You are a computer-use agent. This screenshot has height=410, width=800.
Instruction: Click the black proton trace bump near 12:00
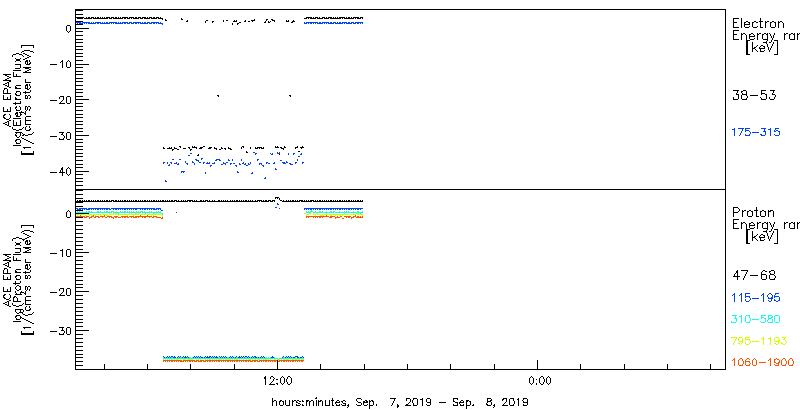coord(277,199)
